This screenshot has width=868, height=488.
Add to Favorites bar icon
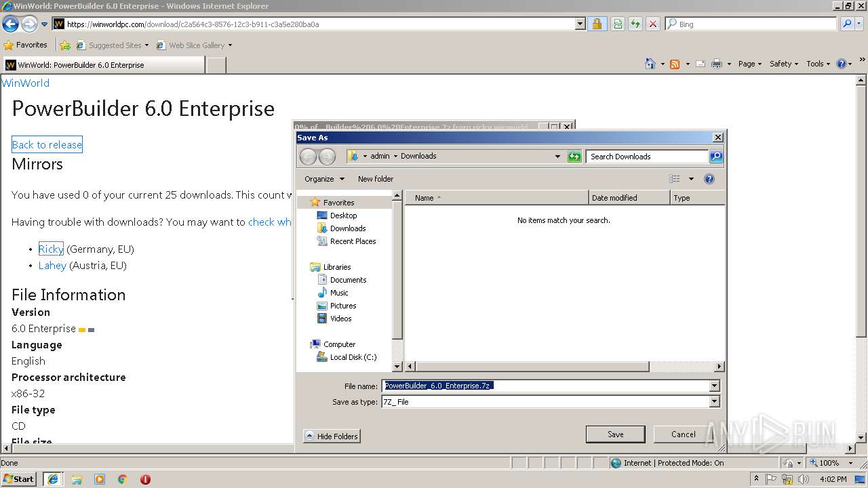point(65,45)
